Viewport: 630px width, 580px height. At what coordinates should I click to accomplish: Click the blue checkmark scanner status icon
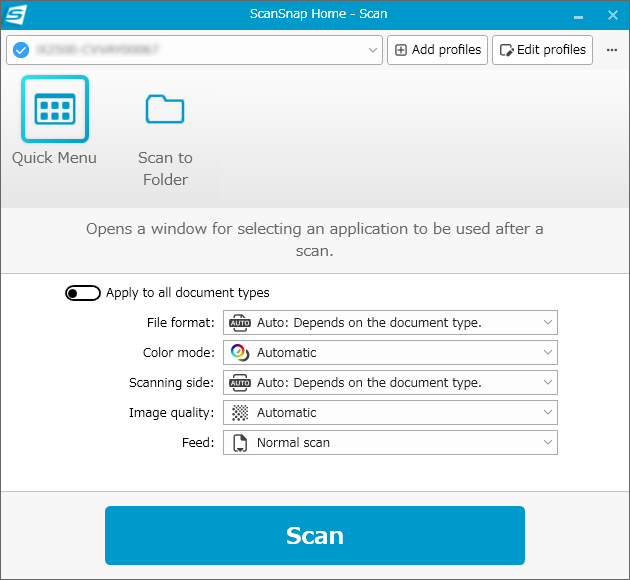(21, 50)
